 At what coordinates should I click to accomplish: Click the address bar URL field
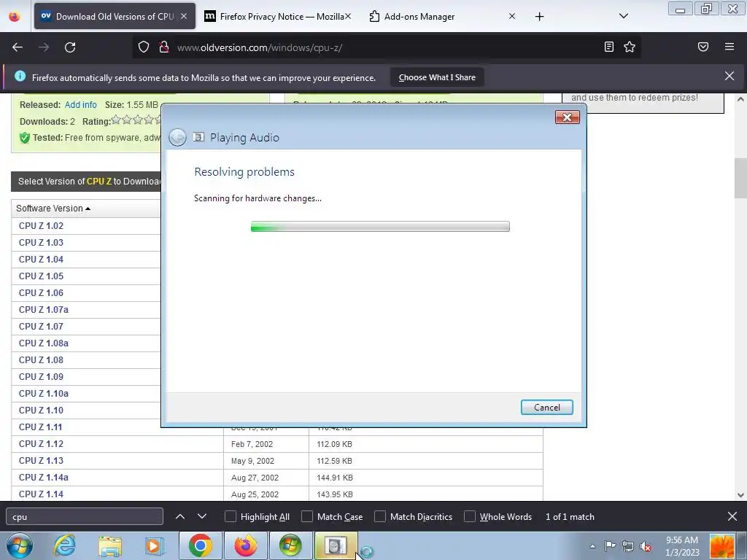click(x=386, y=47)
